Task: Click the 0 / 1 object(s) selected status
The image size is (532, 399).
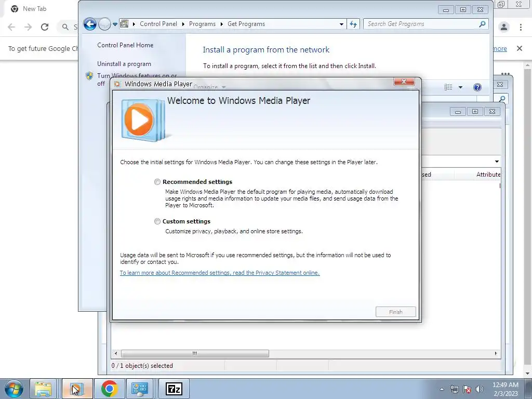Action: 142,366
